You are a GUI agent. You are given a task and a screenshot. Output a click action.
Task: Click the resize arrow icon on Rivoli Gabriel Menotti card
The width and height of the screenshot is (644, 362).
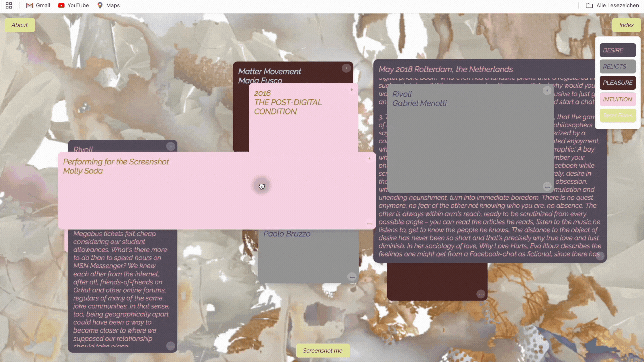pyautogui.click(x=547, y=187)
